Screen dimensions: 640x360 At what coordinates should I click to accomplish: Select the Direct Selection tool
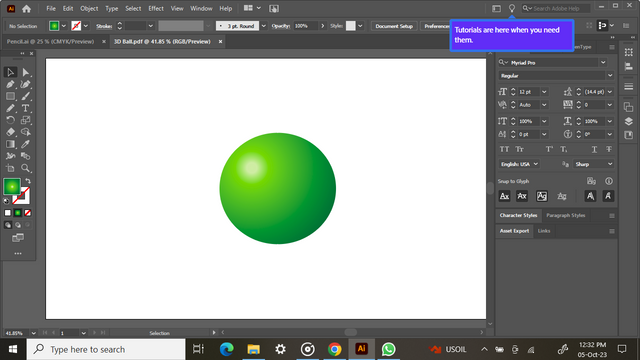(25, 72)
